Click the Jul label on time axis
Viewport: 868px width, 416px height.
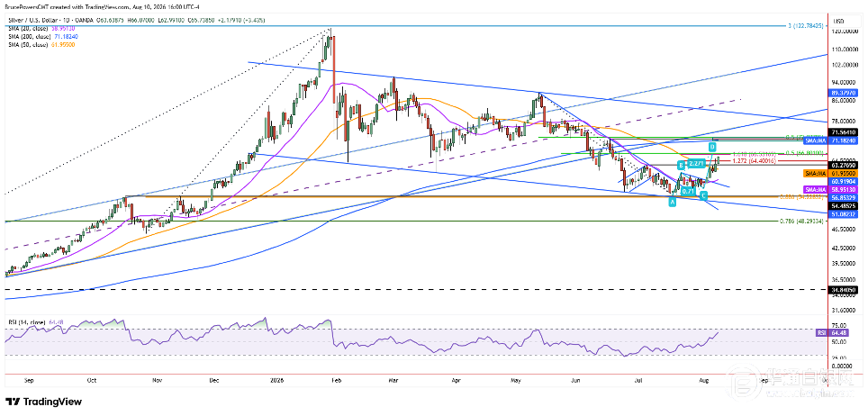637,381
